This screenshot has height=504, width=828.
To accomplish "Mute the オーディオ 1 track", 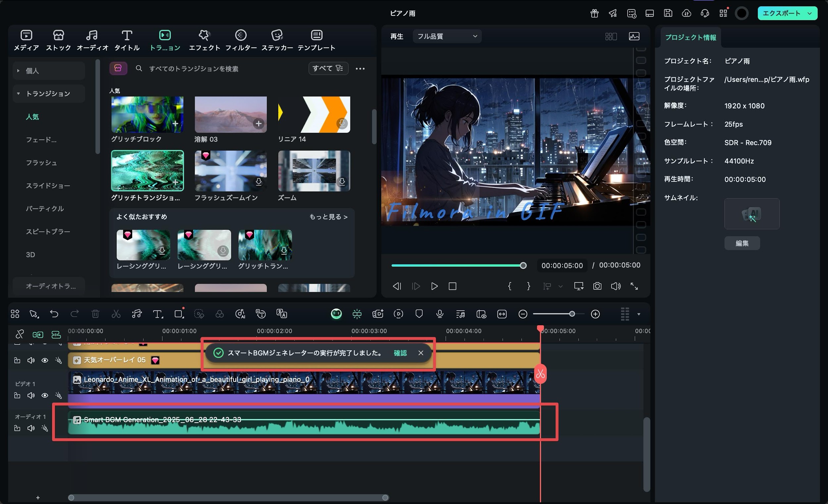I will point(31,428).
